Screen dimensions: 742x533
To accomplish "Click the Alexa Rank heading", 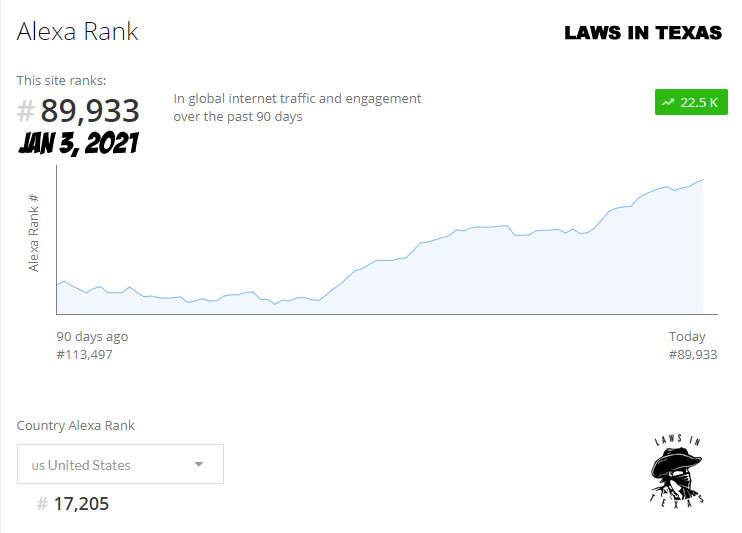I will coord(77,32).
